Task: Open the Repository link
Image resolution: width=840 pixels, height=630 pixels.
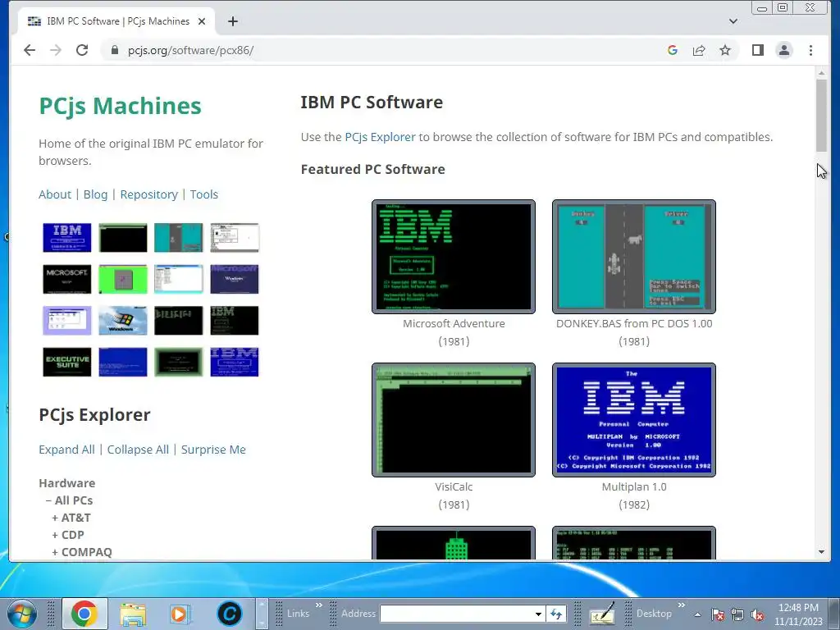Action: [x=149, y=194]
